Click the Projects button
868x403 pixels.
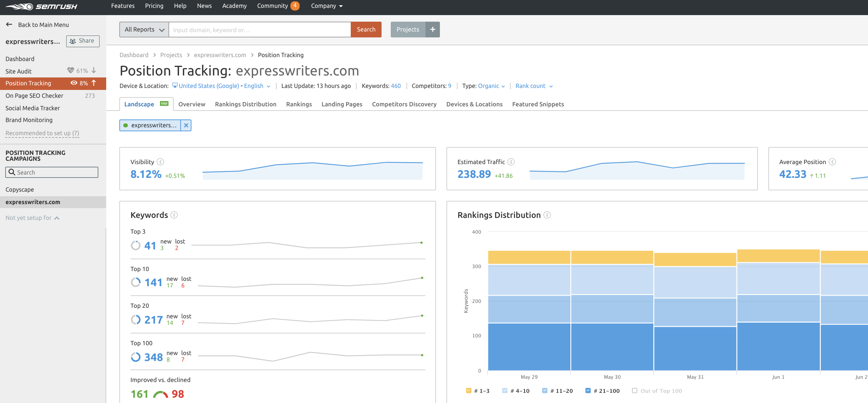(x=408, y=30)
